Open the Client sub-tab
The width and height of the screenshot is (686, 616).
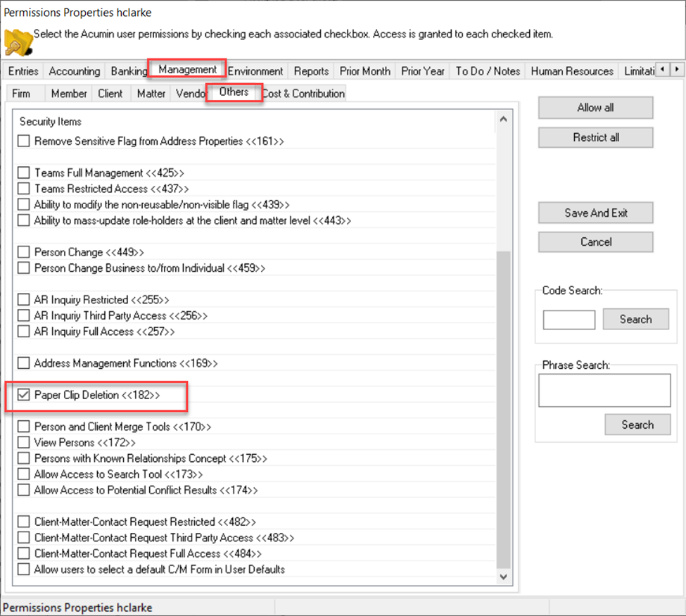coord(110,94)
